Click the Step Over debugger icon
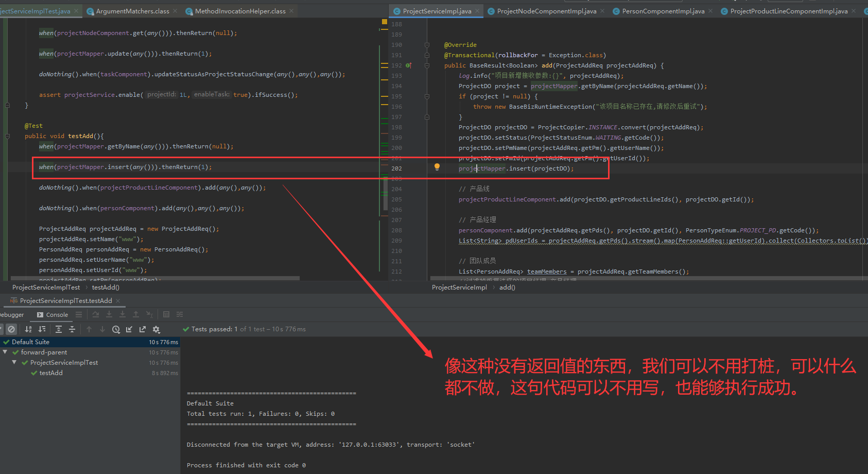The image size is (868, 474). 96,314
